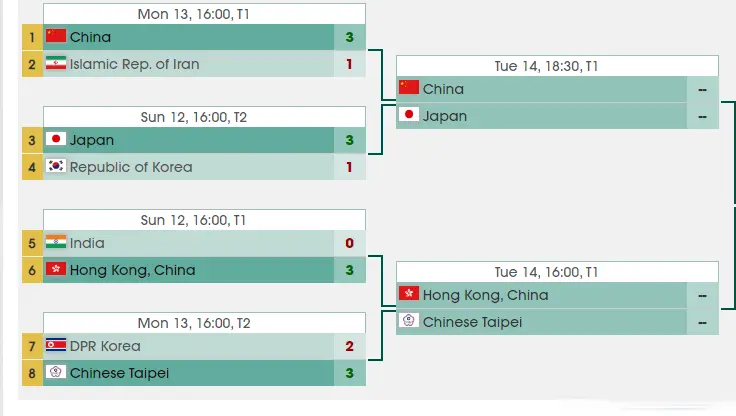736x416 pixels.
Task: Click the Republic of Korea flag icon
Action: pos(56,167)
